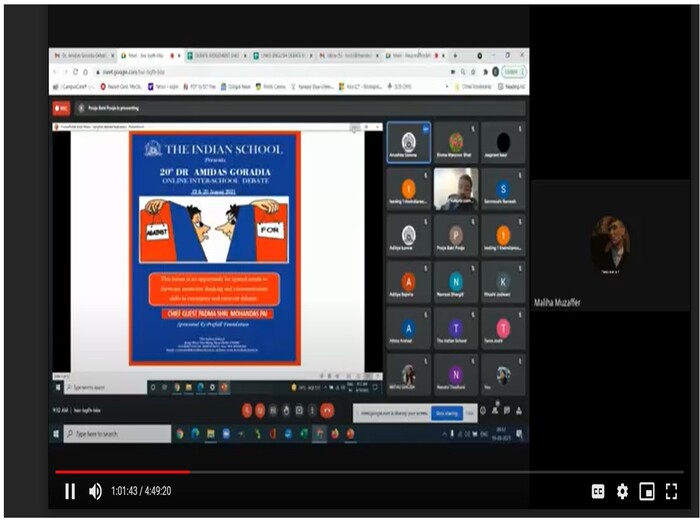
Task: Open the CampusCare bookmark
Action: pos(74,87)
